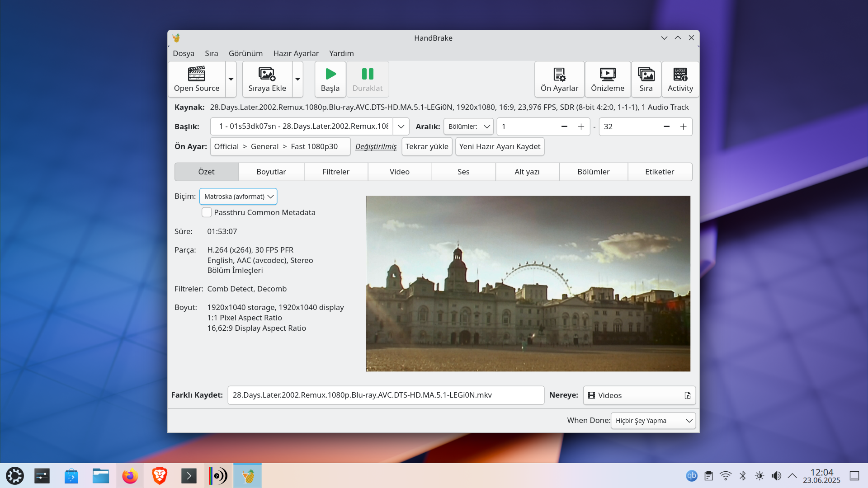Start encoding with the Başla button
The height and width of the screenshot is (488, 868).
click(330, 80)
